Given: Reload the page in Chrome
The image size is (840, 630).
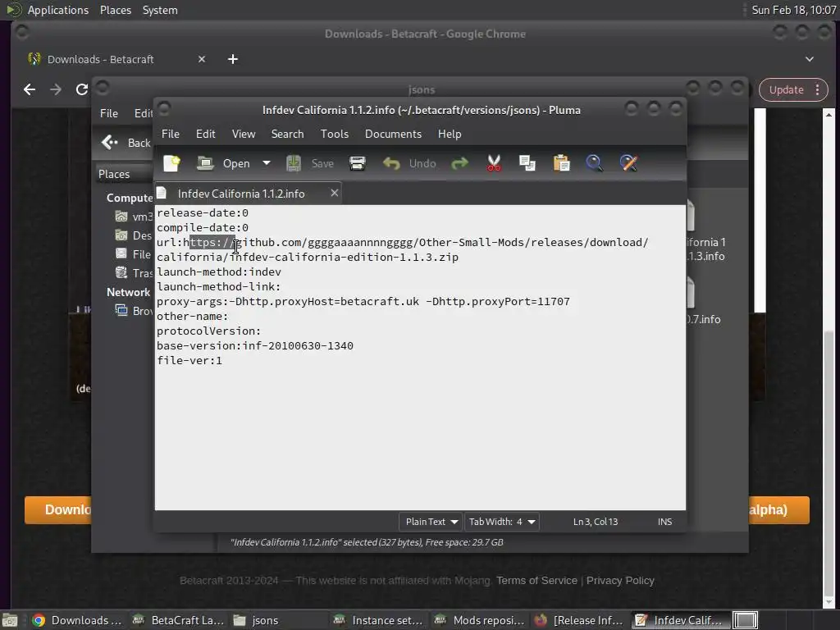Looking at the screenshot, I should tap(81, 89).
